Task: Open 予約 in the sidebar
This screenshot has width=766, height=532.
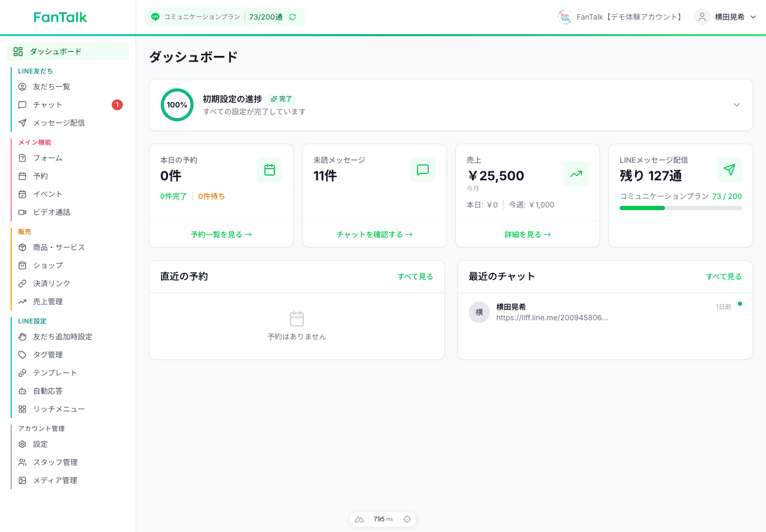Action: (70, 176)
